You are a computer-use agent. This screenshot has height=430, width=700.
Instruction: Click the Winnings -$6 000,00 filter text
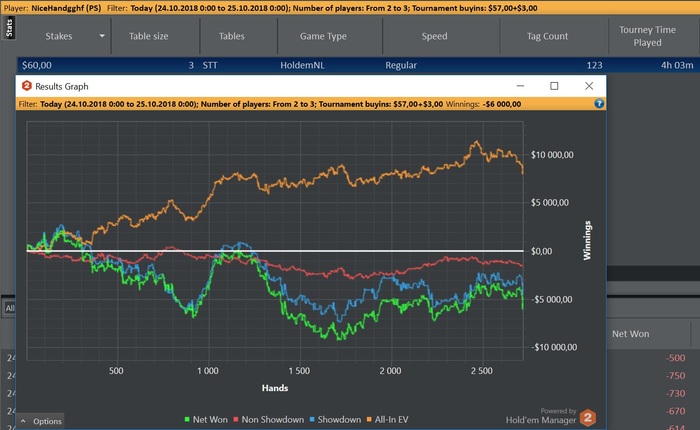(x=483, y=104)
